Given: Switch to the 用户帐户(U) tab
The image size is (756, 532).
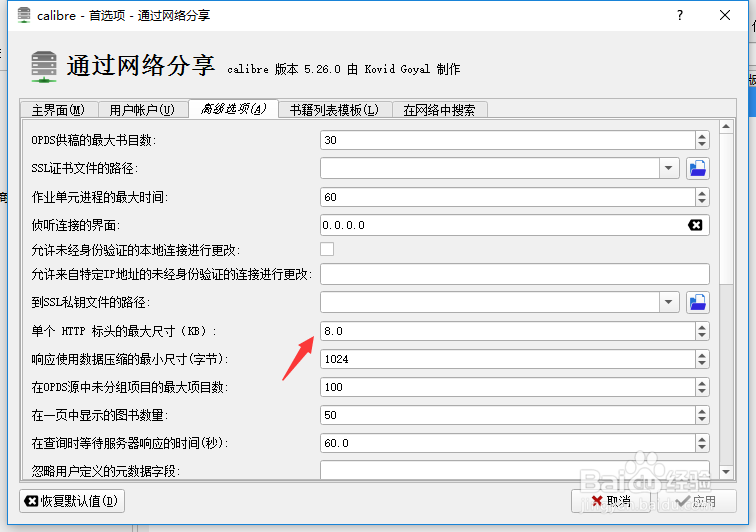Looking at the screenshot, I should coord(142,109).
